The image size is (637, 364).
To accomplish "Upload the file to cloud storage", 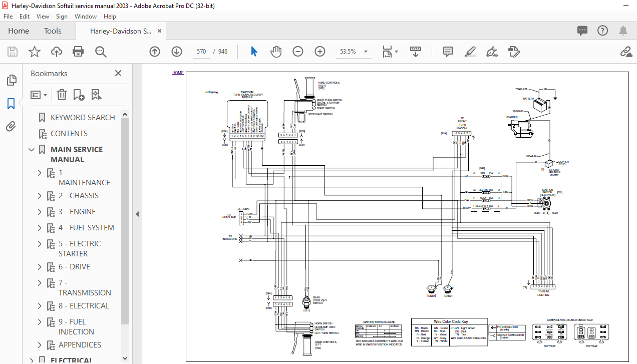I will click(56, 52).
